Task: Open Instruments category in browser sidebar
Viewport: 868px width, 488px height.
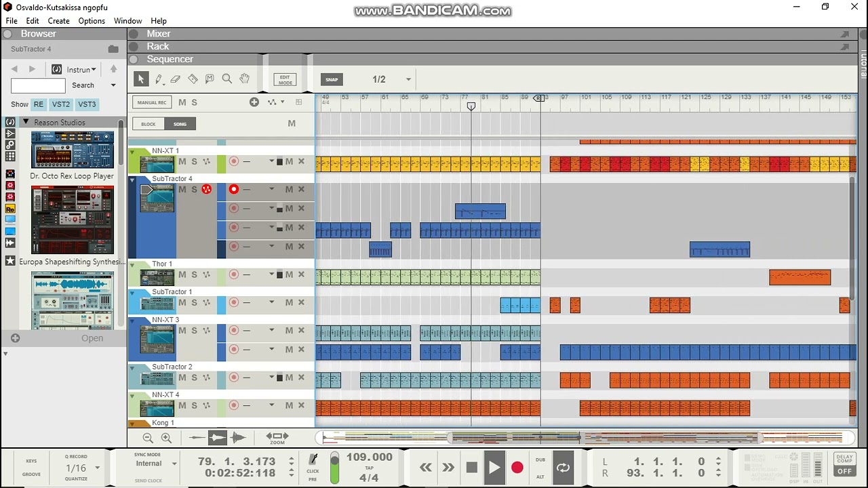Action: (10, 122)
